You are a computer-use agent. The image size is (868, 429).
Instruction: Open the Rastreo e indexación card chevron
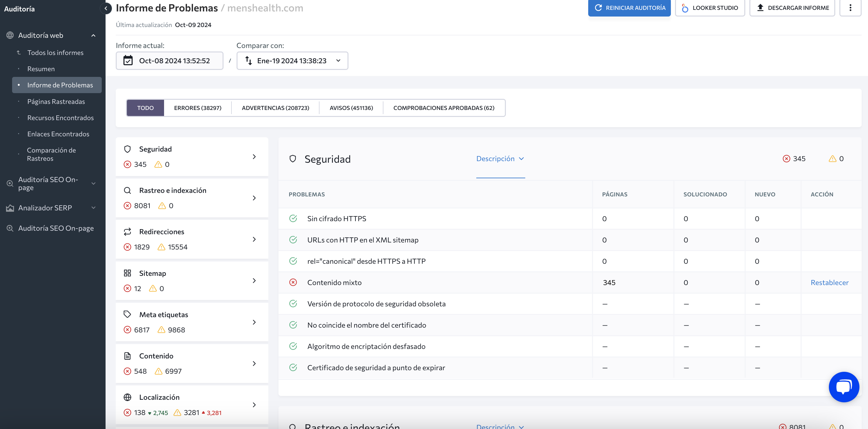[254, 198]
